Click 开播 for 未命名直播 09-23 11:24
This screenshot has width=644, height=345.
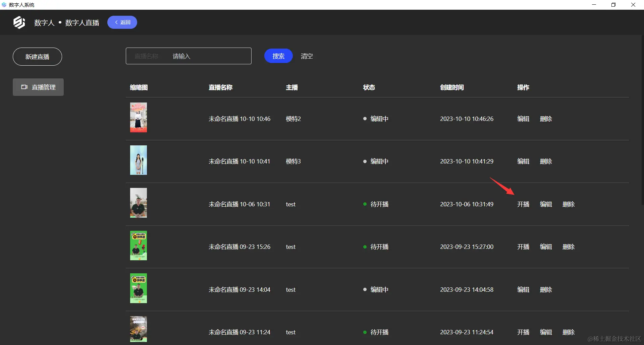click(x=523, y=332)
